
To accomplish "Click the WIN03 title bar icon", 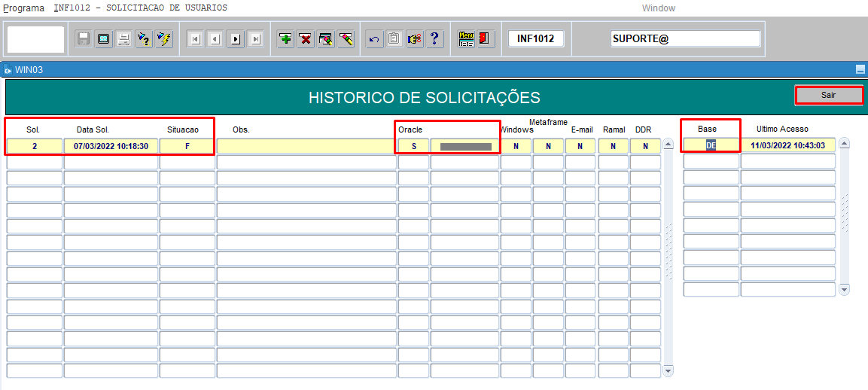I will pyautogui.click(x=8, y=70).
